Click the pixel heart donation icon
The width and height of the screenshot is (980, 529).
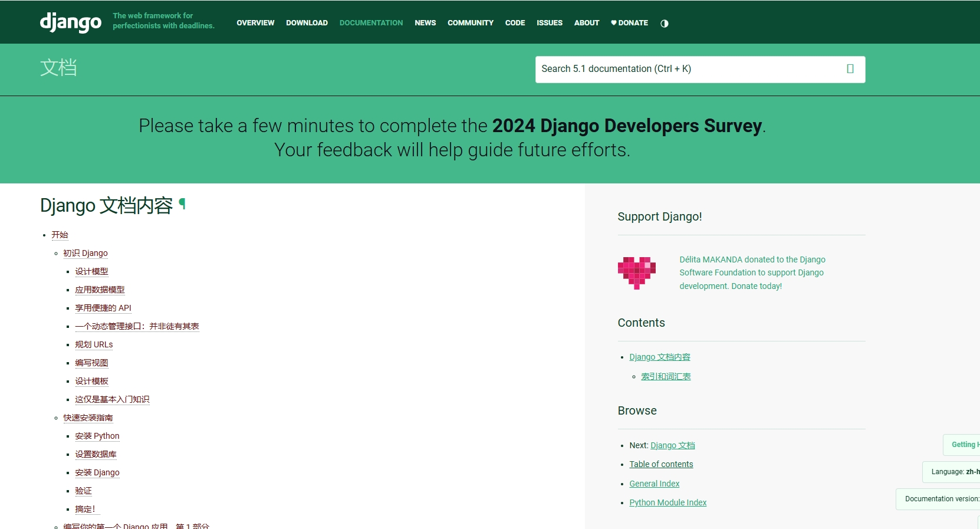tap(637, 273)
